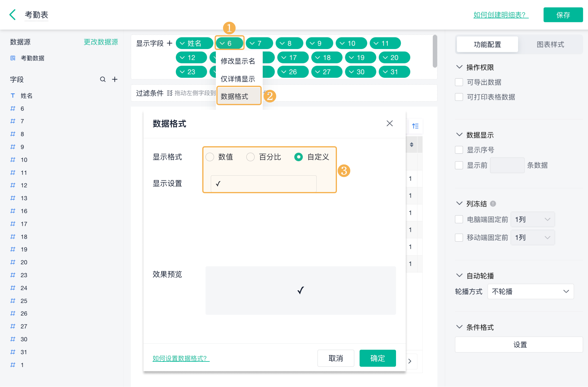Open 如何创建明细表? link

click(x=501, y=15)
